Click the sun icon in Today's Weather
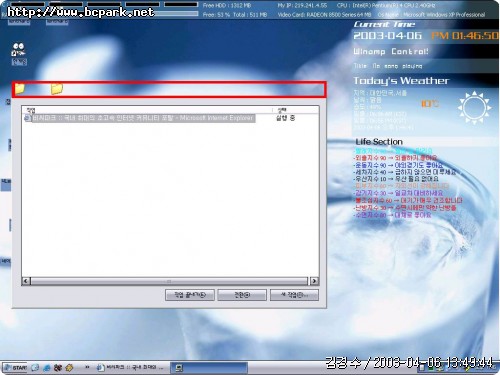 pyautogui.click(x=474, y=107)
